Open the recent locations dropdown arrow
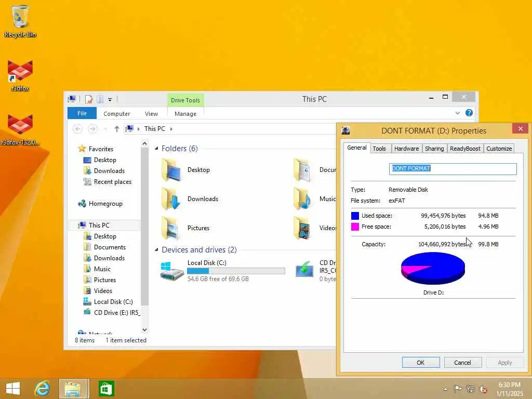Screen dimensions: 532x399 coord(105,129)
